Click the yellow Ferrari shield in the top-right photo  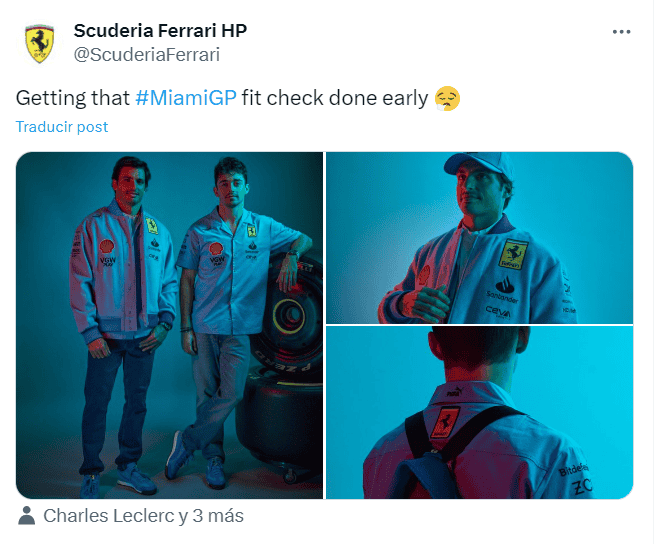tap(513, 254)
